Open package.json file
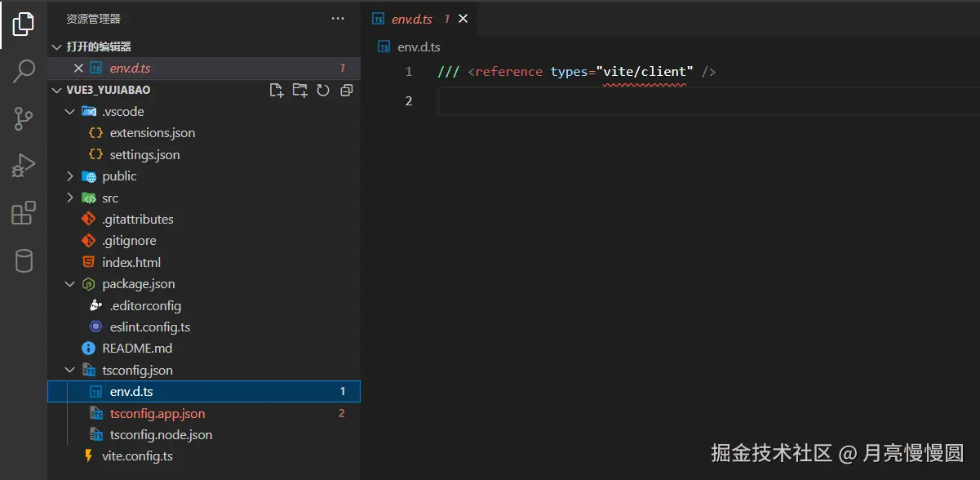This screenshot has height=480, width=980. (139, 284)
